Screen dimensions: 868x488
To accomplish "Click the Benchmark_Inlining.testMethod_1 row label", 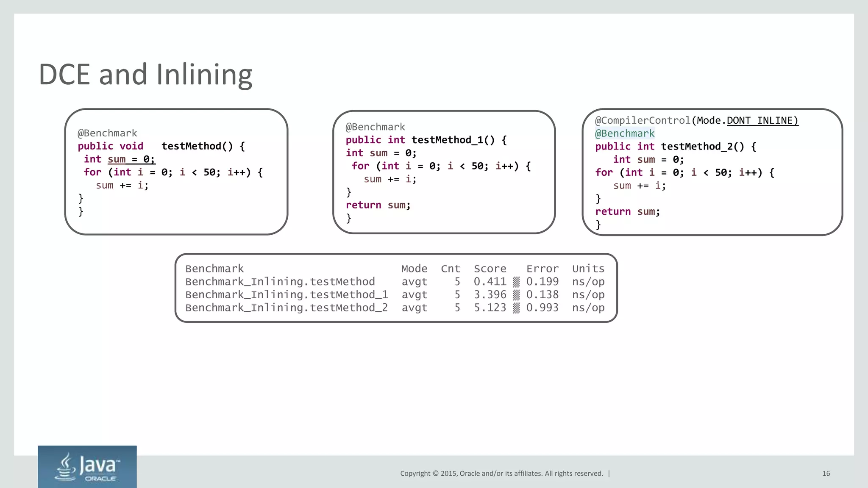I will coord(287,295).
